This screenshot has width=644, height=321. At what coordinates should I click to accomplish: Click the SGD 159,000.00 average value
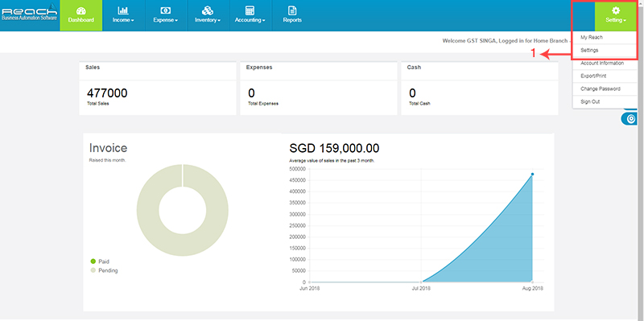pos(334,148)
